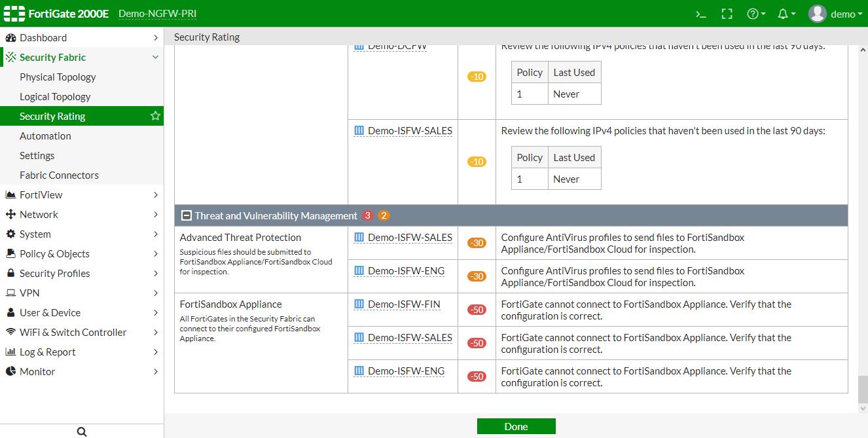Expand the WiFi & Switch Controller chevron
Screen dimensions: 868x438
coord(155,333)
